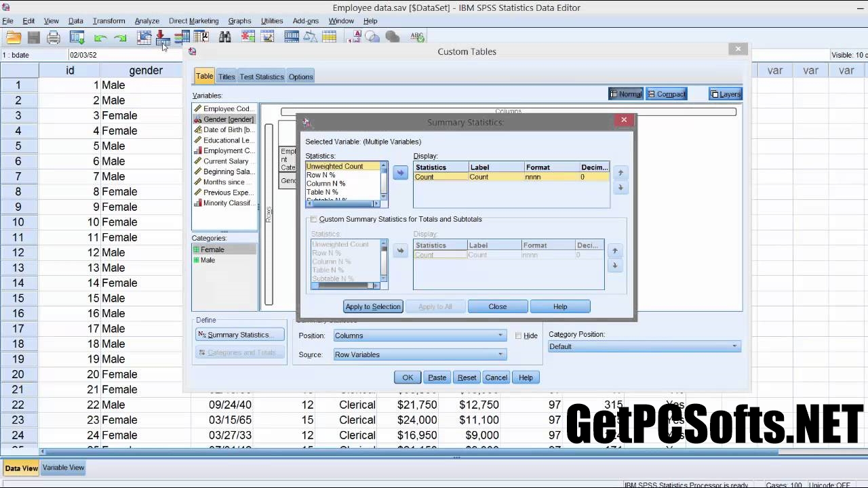The image size is (868, 488).
Task: Select the Female category
Action: pos(224,249)
